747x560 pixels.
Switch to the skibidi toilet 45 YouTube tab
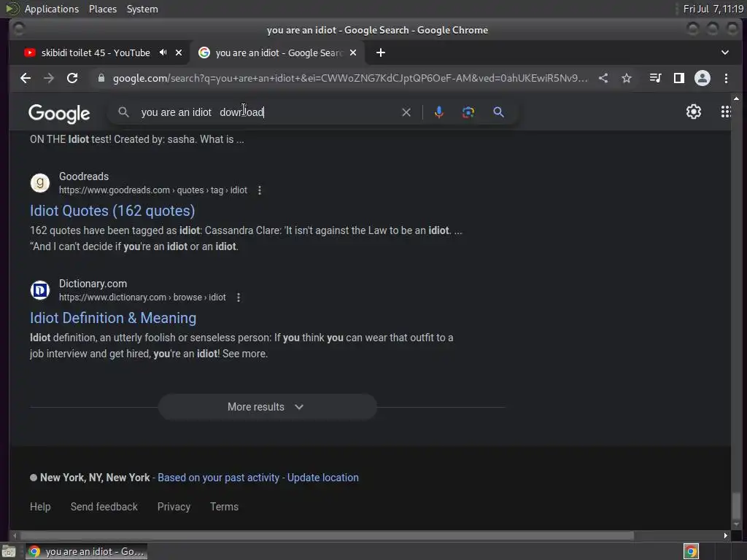coord(96,52)
